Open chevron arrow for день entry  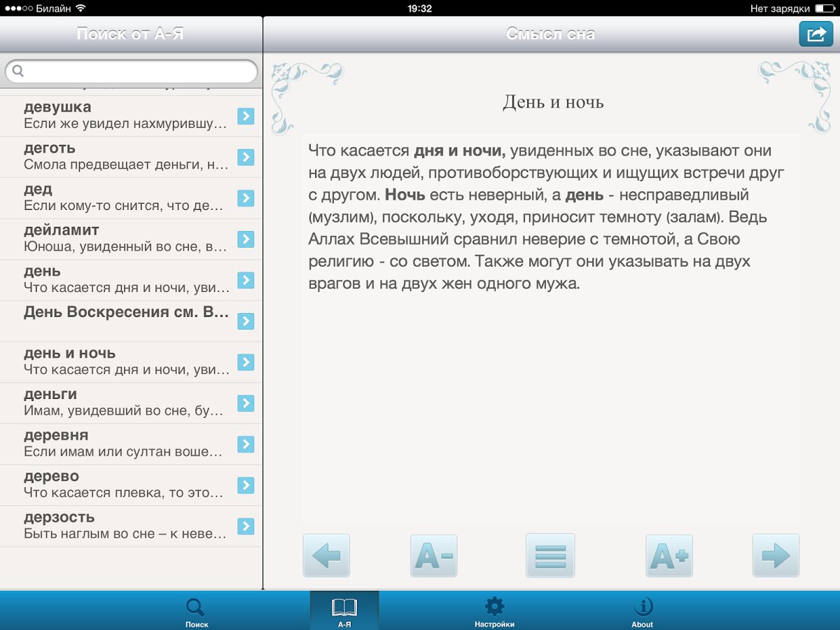(246, 280)
